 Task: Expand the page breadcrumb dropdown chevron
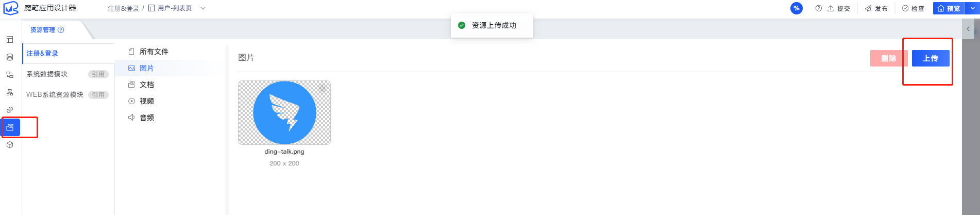(x=203, y=8)
